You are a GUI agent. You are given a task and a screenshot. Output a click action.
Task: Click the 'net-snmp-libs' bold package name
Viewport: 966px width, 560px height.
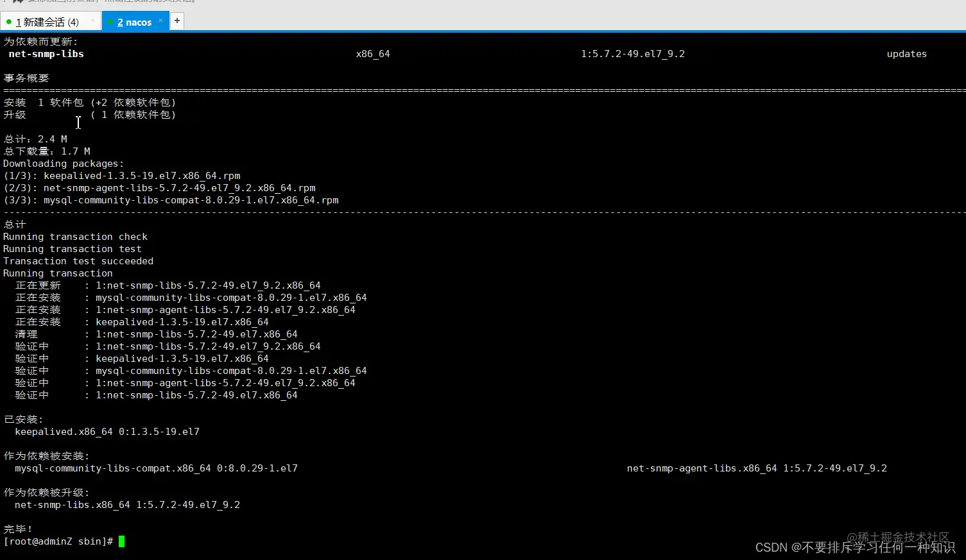pos(46,54)
